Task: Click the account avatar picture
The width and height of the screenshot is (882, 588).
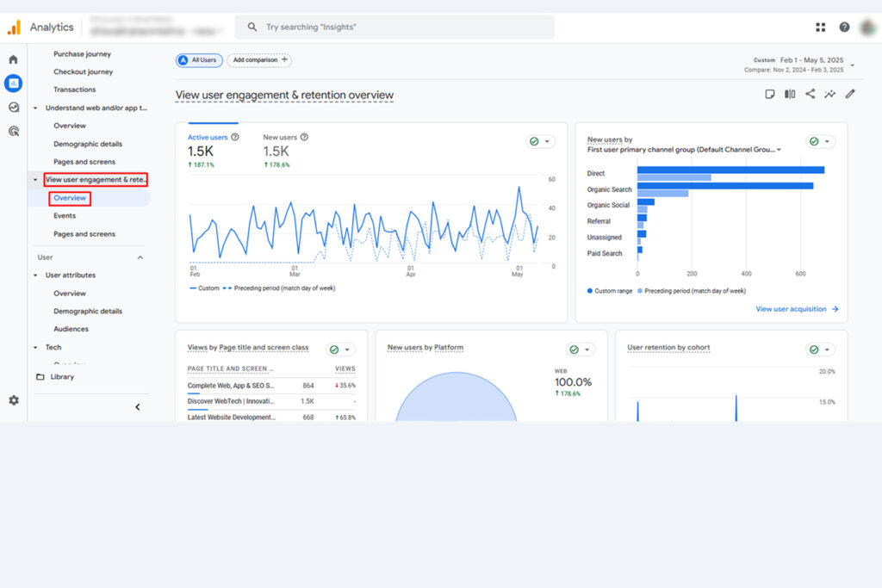Action: coord(869,27)
